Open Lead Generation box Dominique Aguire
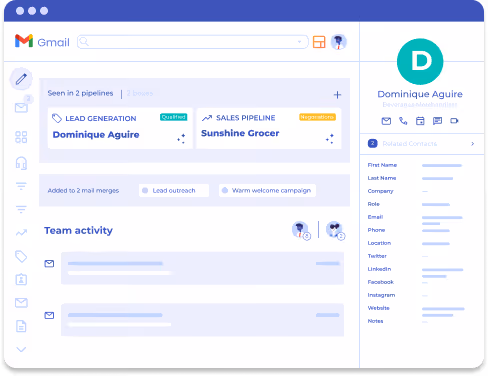The height and width of the screenshot is (376, 488). (120, 128)
